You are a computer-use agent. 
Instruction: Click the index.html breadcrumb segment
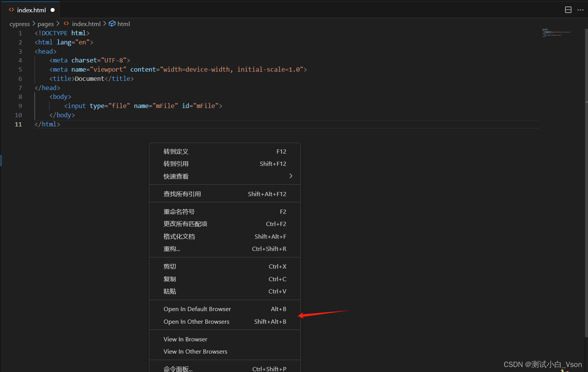pos(86,24)
